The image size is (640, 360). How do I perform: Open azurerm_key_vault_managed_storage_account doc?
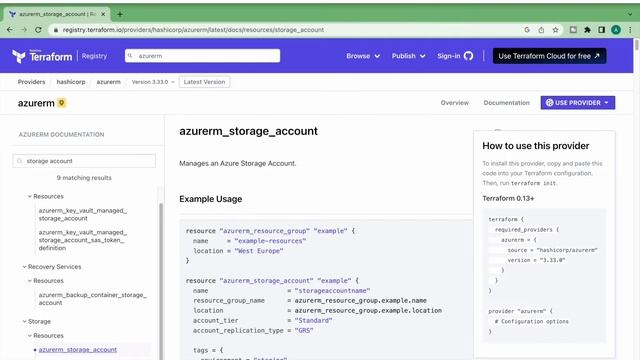point(83,215)
